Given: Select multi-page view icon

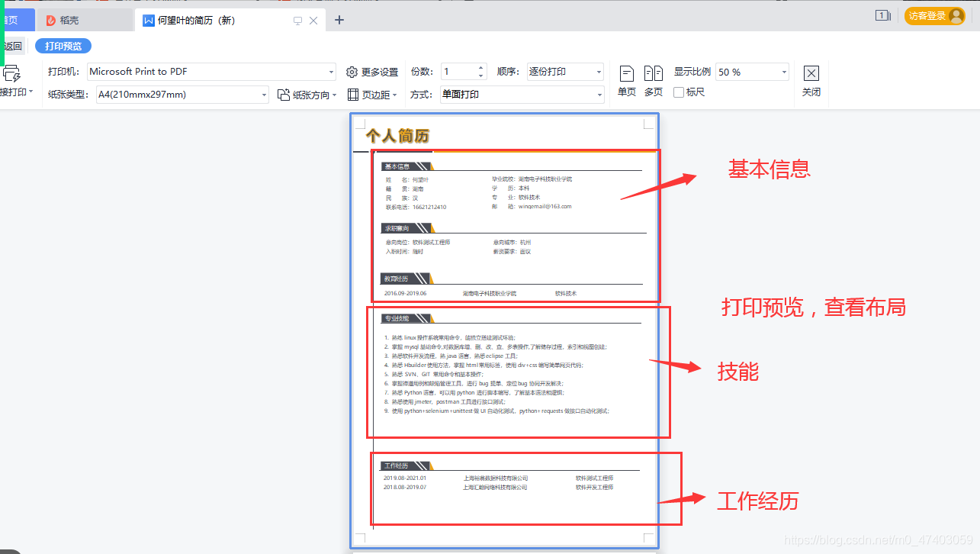Looking at the screenshot, I should click(x=654, y=73).
